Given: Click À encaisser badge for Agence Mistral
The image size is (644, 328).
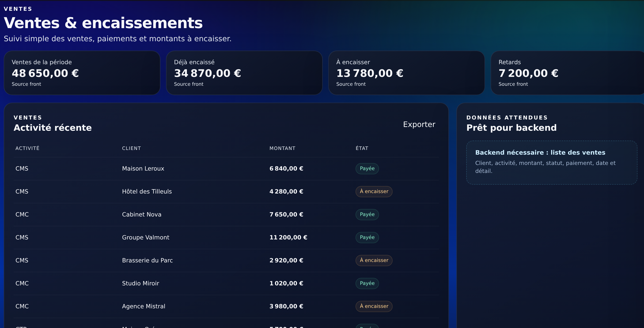Looking at the screenshot, I should click(x=374, y=306).
